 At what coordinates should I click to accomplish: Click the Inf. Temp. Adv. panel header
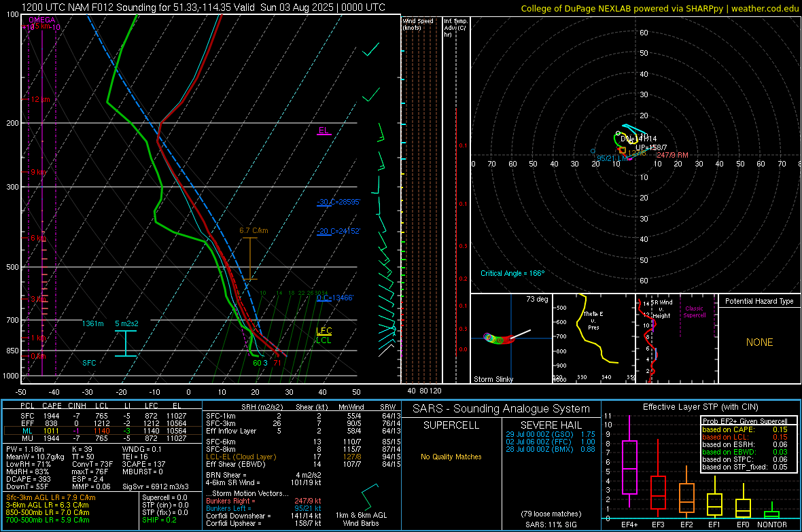coord(455,28)
